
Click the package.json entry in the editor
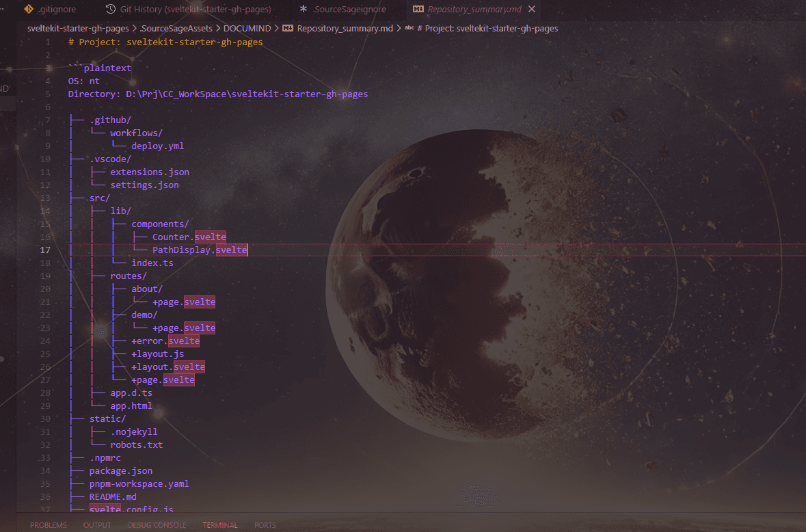(120, 470)
